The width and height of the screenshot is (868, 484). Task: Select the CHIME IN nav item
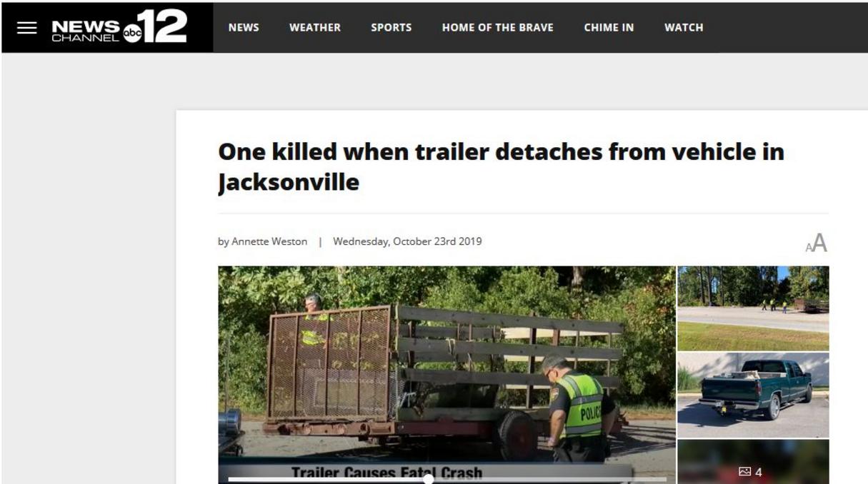(609, 28)
